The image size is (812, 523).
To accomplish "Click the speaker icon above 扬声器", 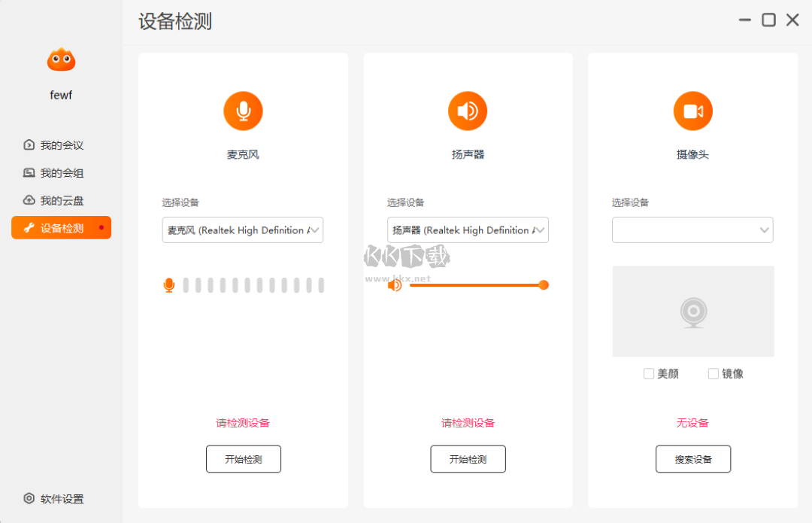I will pos(468,111).
